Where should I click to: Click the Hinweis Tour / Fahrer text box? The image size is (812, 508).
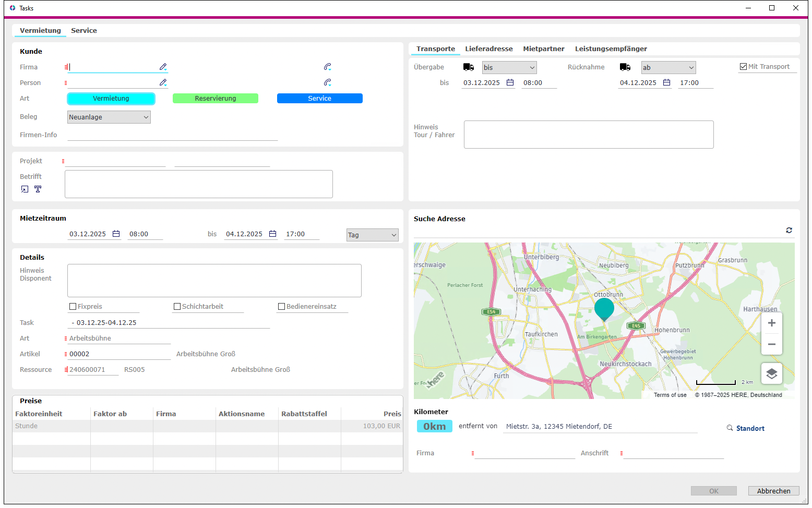589,135
